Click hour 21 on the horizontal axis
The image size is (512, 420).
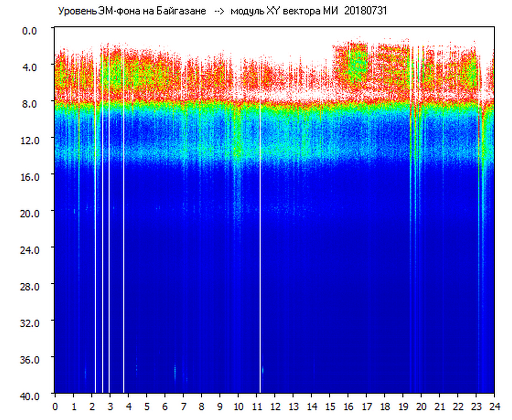tap(440, 406)
